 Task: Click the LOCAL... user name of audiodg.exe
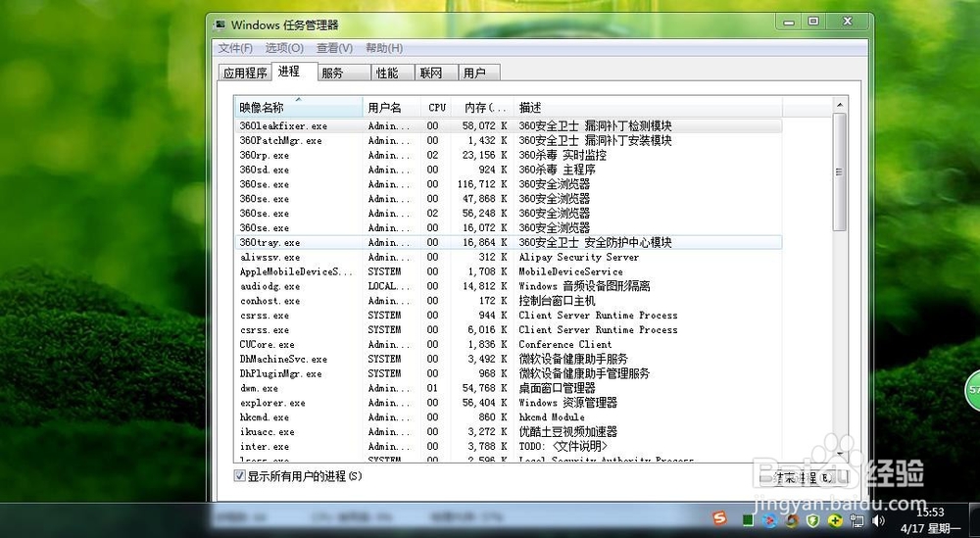(x=389, y=286)
